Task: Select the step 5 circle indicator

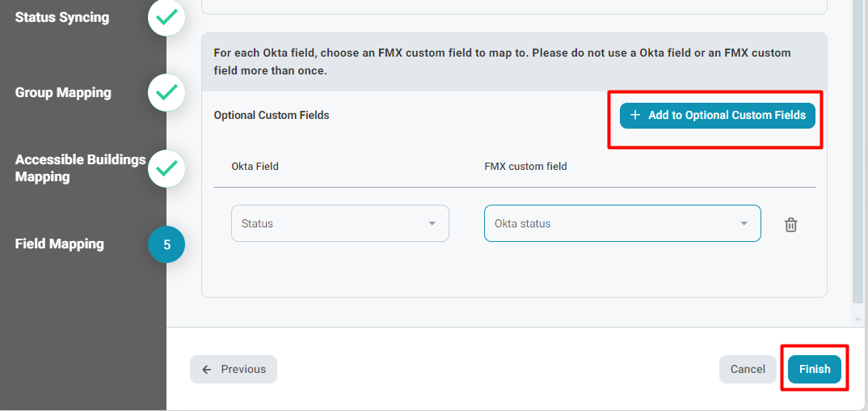Action: (166, 244)
